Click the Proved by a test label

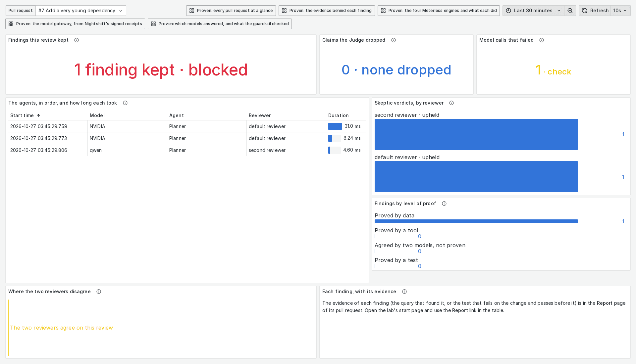pos(396,260)
